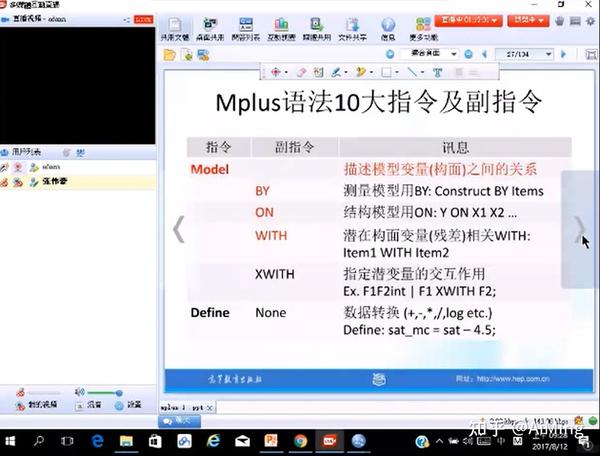Image resolution: width=600 pixels, height=456 pixels.
Task: Expand the laser pointer options arrow
Action: click(286, 72)
